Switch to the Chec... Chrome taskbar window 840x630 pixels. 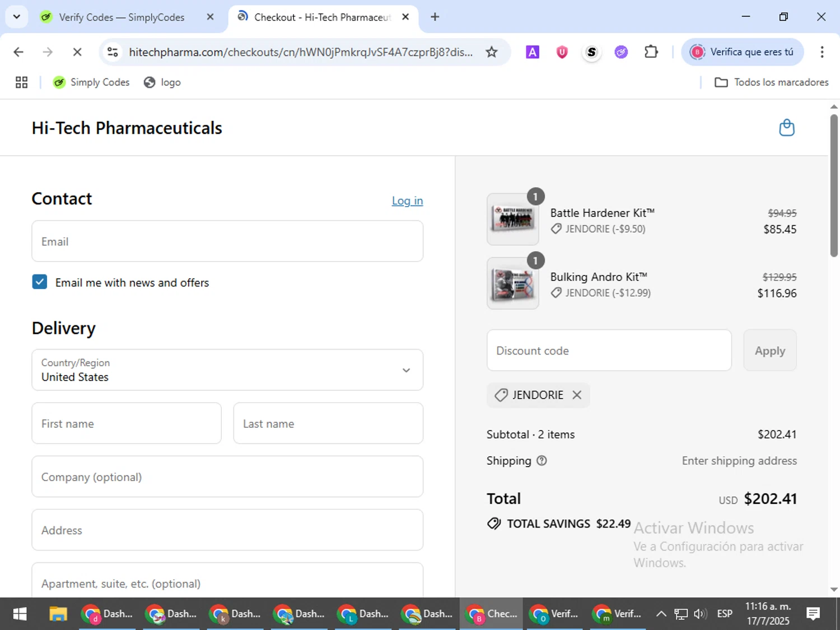[491, 614]
